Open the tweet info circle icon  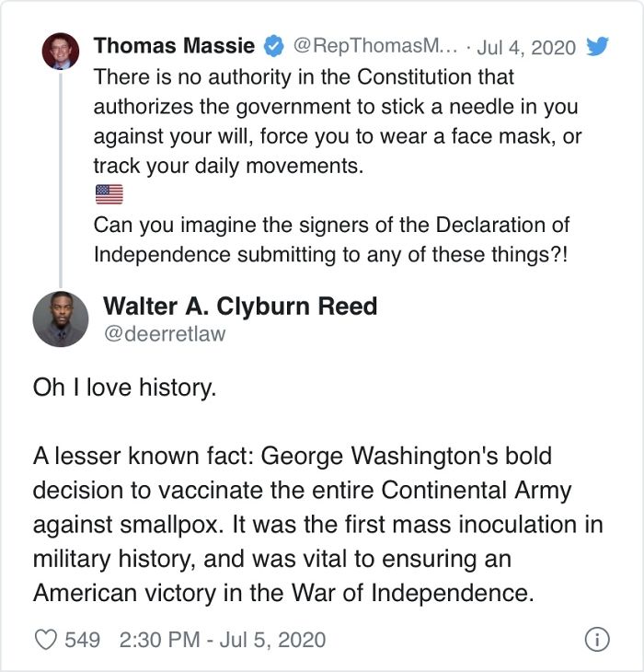[x=597, y=640]
